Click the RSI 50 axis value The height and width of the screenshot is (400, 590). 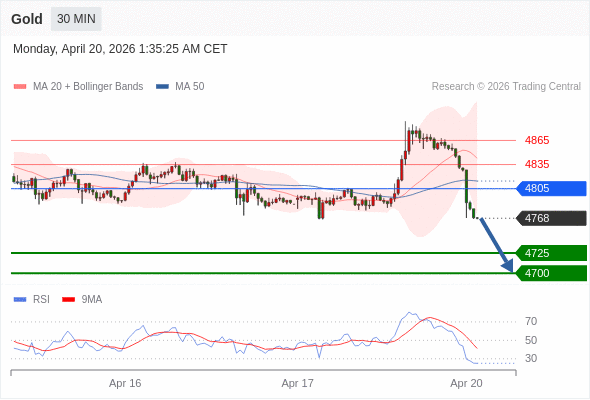(x=531, y=340)
